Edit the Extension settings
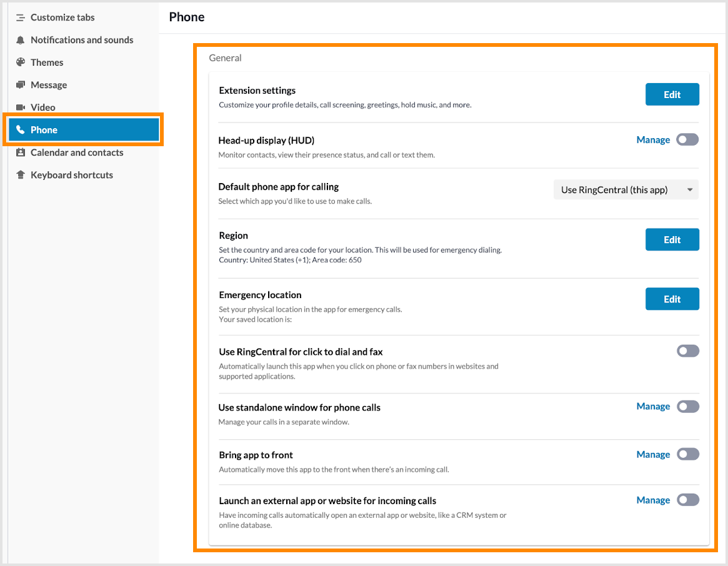The height and width of the screenshot is (566, 728). (672, 94)
